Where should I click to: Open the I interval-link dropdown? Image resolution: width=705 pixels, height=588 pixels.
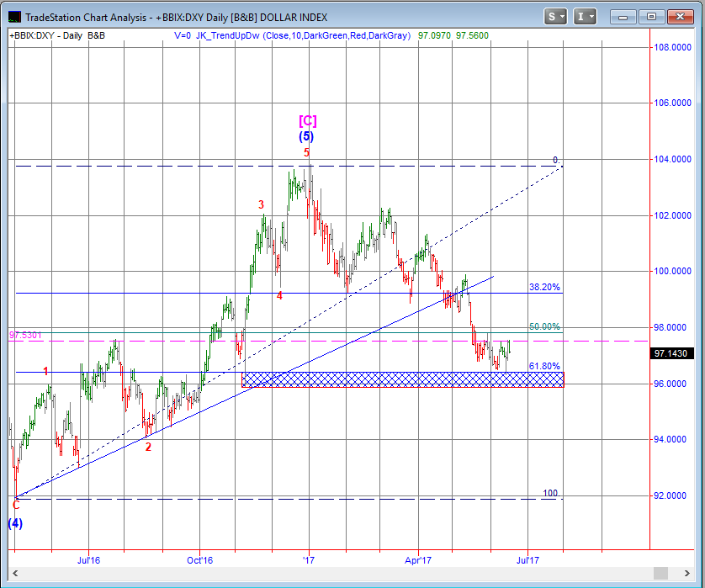[x=586, y=16]
